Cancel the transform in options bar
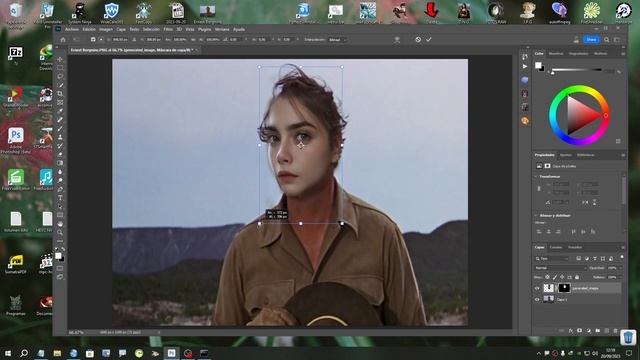Screen dimensions: 640x360 (418, 40)
